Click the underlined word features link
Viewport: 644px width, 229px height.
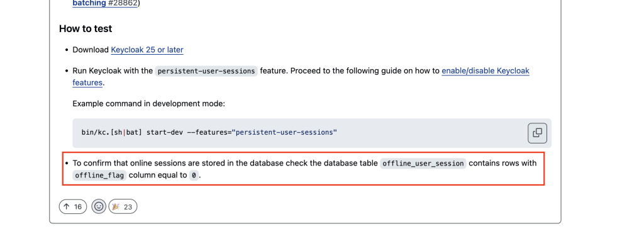click(87, 82)
